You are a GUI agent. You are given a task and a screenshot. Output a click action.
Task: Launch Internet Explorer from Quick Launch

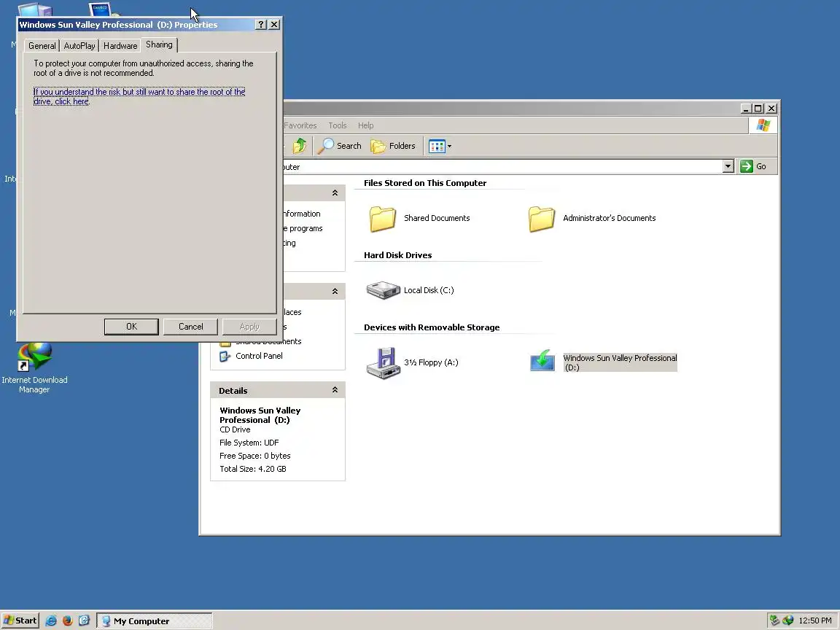pyautogui.click(x=51, y=621)
